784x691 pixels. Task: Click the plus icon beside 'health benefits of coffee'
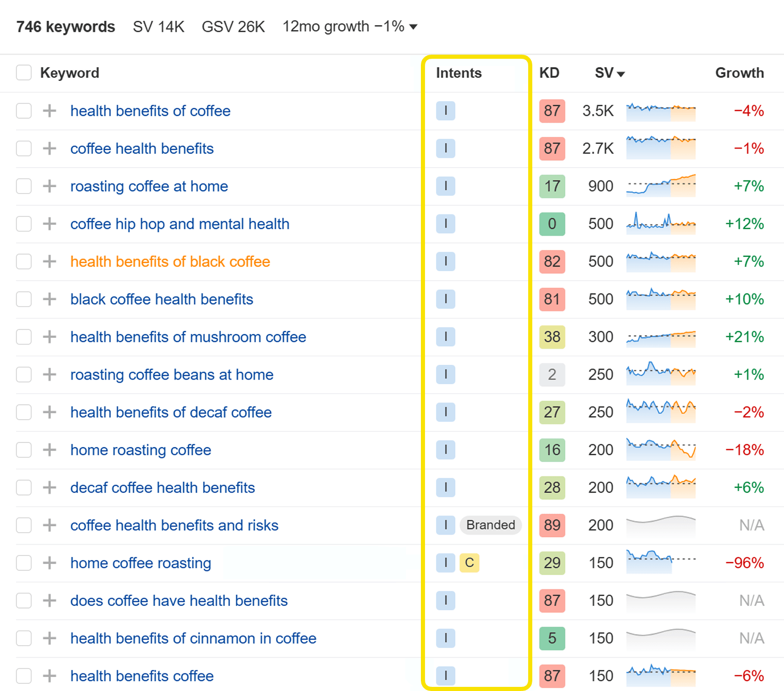point(49,111)
